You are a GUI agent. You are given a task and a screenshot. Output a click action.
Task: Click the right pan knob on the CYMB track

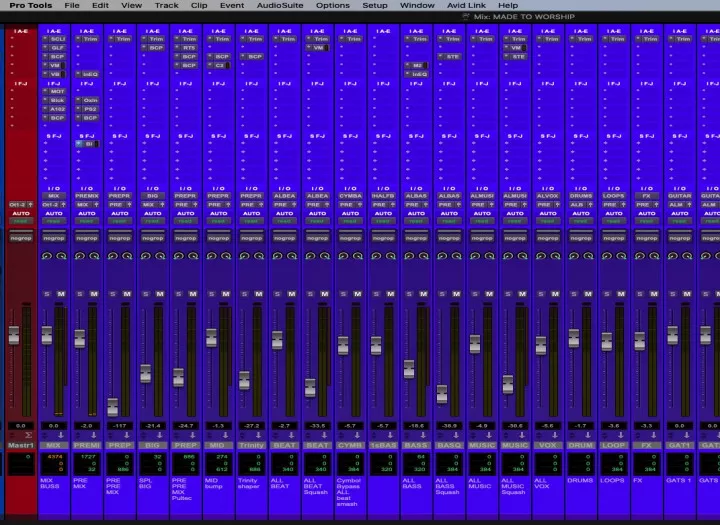(x=357, y=256)
